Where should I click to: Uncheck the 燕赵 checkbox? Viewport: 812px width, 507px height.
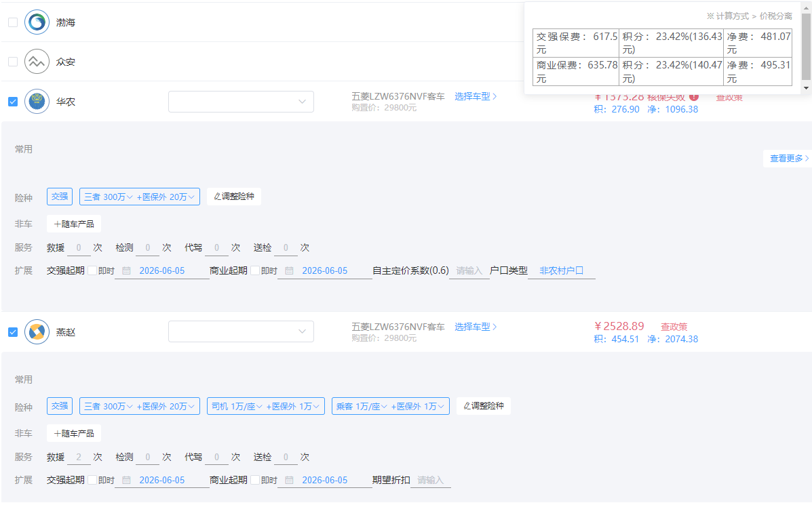click(13, 331)
